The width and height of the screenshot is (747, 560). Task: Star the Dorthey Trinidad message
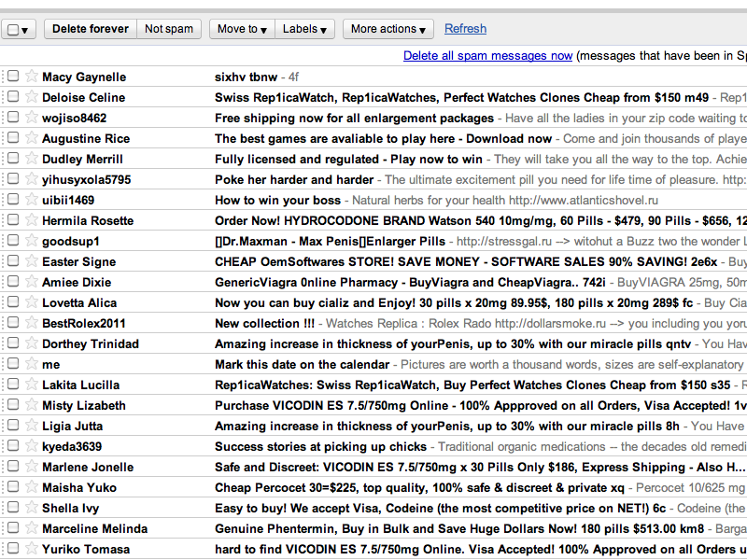coord(32,343)
